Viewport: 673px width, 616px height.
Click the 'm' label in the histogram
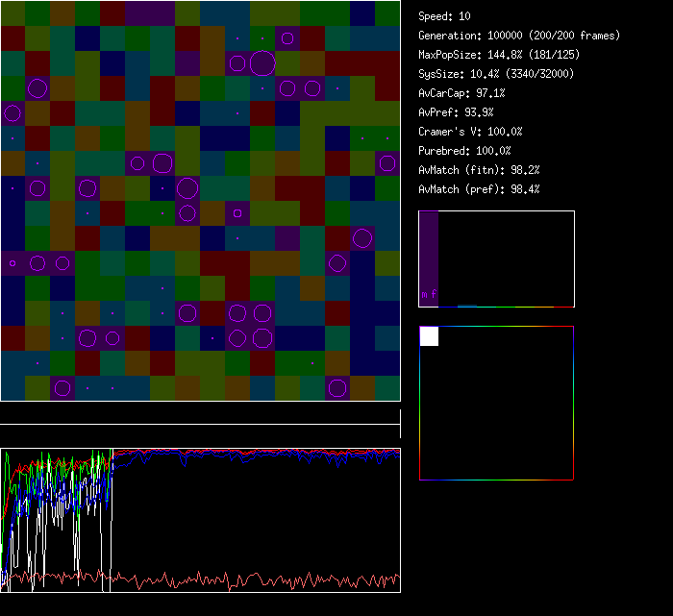(425, 294)
